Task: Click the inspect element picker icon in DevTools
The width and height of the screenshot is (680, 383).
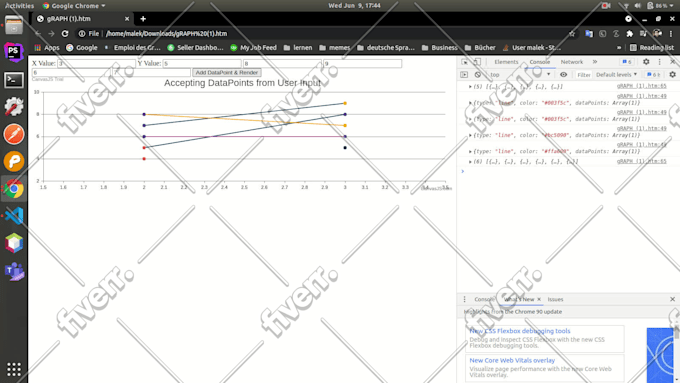Action: 465,62
